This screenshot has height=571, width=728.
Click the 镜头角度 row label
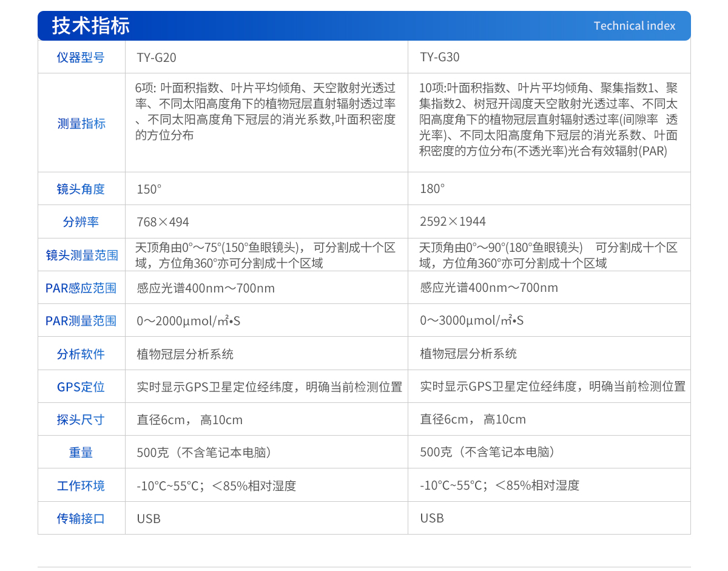[81, 189]
